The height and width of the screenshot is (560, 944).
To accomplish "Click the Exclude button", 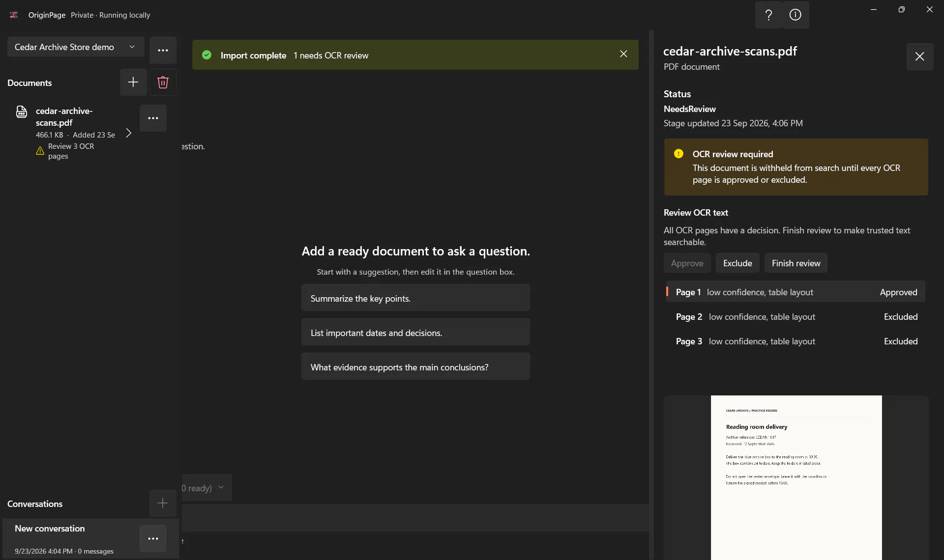I will 737,263.
